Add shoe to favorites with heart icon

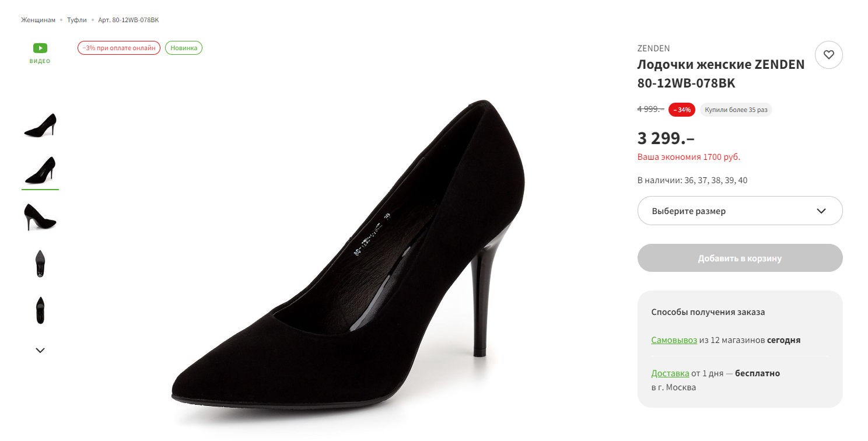coord(828,55)
